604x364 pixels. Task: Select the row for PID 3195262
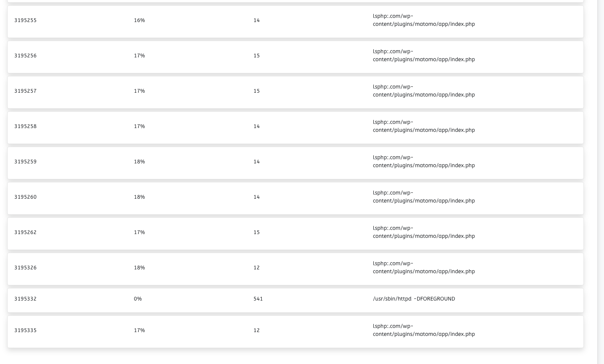(295, 233)
